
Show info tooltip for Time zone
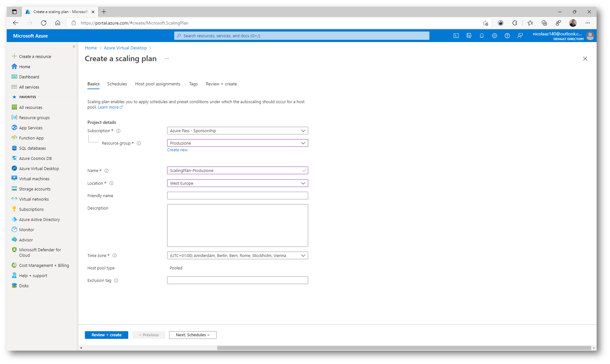click(x=114, y=255)
